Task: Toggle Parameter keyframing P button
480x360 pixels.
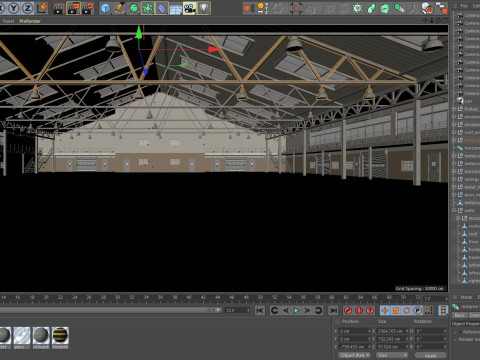Action: (x=418, y=310)
